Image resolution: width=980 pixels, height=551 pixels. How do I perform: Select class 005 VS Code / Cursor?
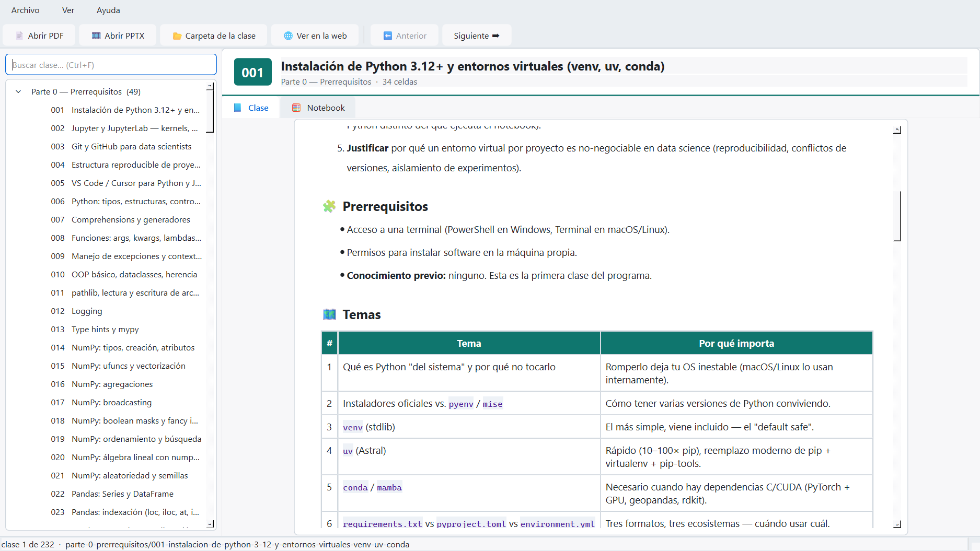[x=125, y=183]
